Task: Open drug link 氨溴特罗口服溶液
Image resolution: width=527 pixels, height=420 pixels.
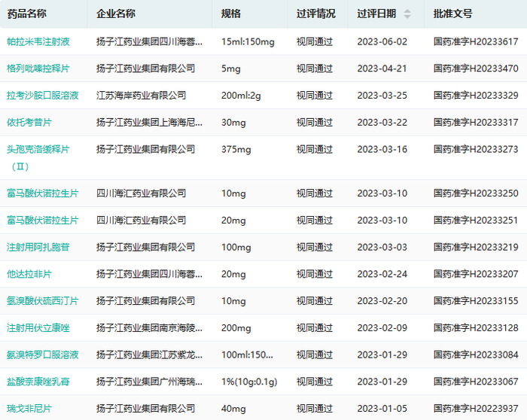Action: 43,355
